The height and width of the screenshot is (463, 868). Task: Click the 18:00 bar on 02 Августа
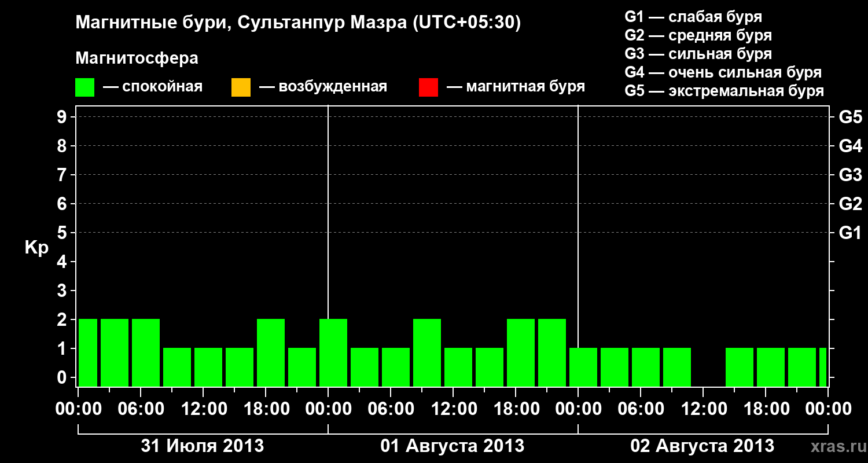[x=771, y=367]
